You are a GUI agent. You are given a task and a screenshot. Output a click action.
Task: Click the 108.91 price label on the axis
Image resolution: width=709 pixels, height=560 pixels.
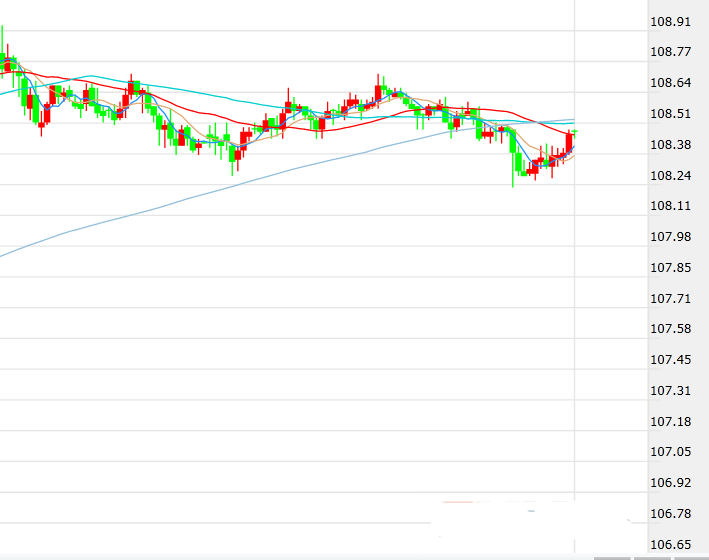pos(671,22)
